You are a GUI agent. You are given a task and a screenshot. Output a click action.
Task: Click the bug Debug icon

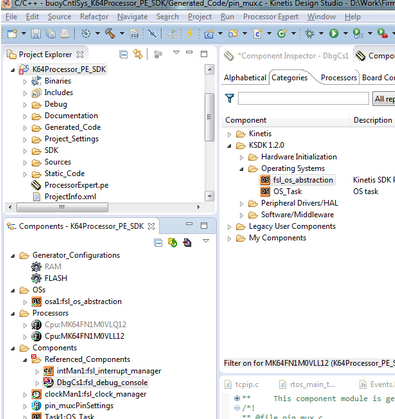tap(310, 33)
